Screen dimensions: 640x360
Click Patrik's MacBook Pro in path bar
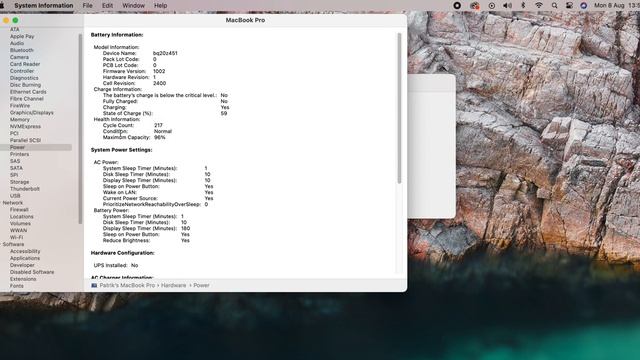click(x=127, y=285)
